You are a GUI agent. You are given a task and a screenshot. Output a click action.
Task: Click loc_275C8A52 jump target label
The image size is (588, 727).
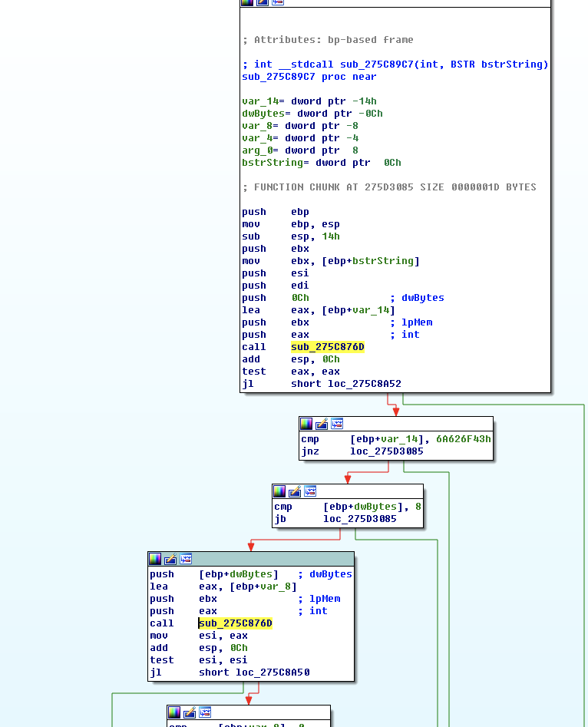(365, 384)
